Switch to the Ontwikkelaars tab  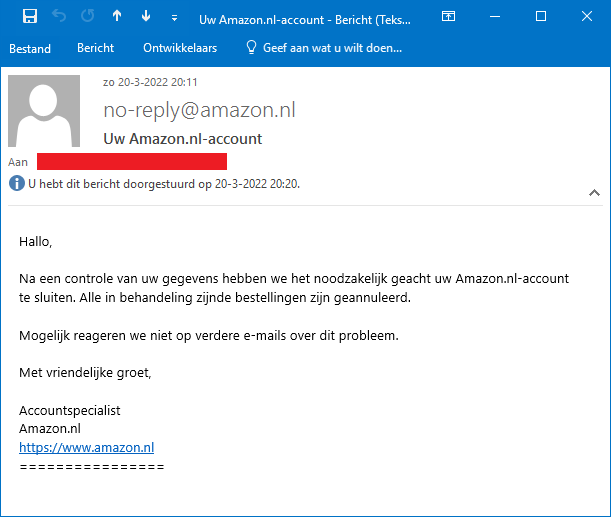click(x=179, y=48)
